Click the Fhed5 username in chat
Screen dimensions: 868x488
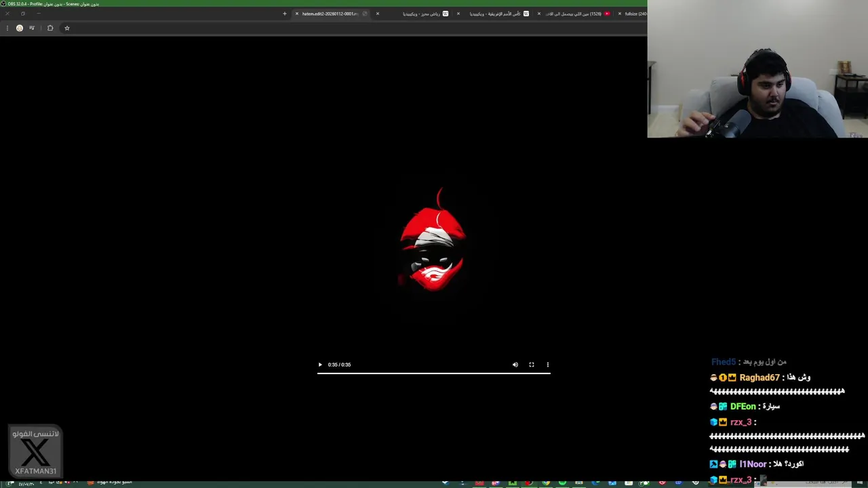724,362
